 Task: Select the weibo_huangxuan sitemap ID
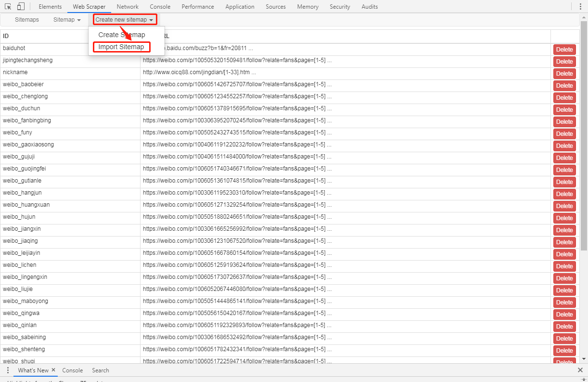pos(26,205)
